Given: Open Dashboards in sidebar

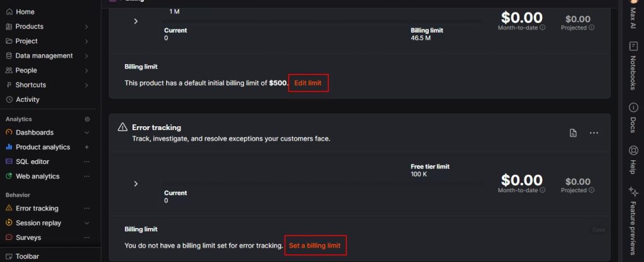Looking at the screenshot, I should [35, 133].
